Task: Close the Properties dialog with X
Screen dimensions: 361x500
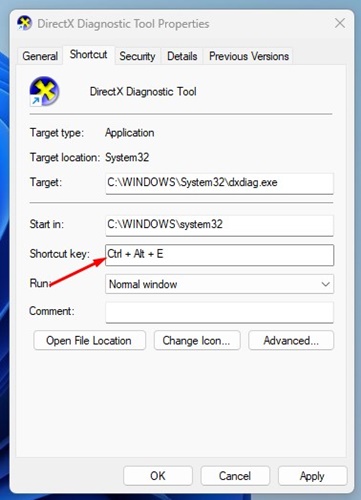Action: point(340,23)
